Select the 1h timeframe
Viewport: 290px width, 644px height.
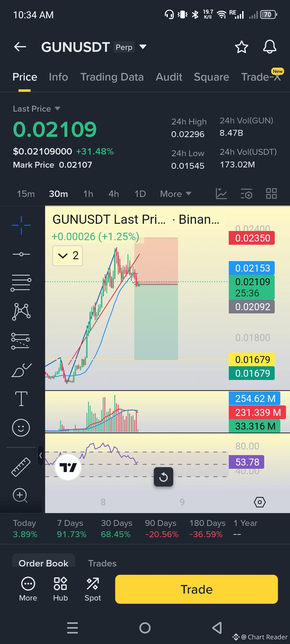pos(88,194)
